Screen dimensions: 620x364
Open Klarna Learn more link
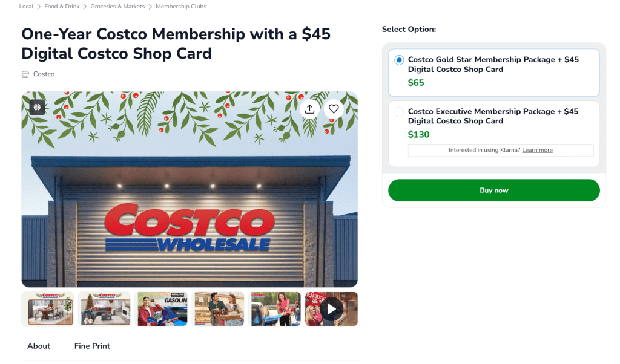537,150
